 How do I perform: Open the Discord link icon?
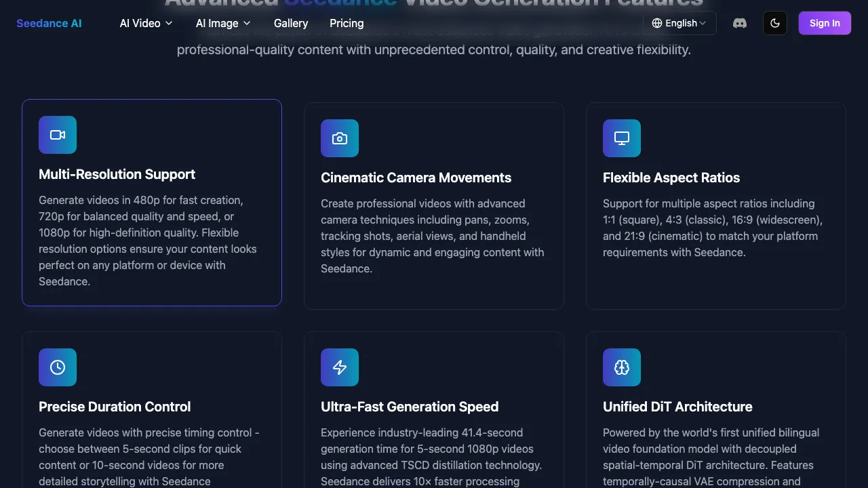click(x=740, y=23)
